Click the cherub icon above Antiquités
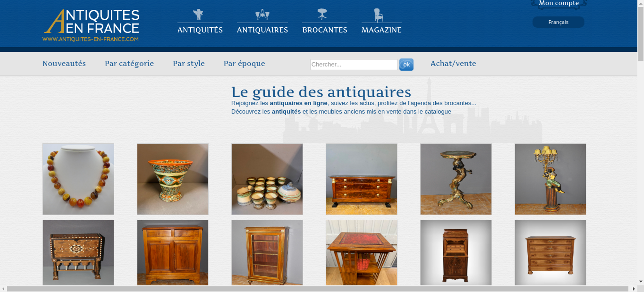The height and width of the screenshot is (292, 644). pos(198,14)
